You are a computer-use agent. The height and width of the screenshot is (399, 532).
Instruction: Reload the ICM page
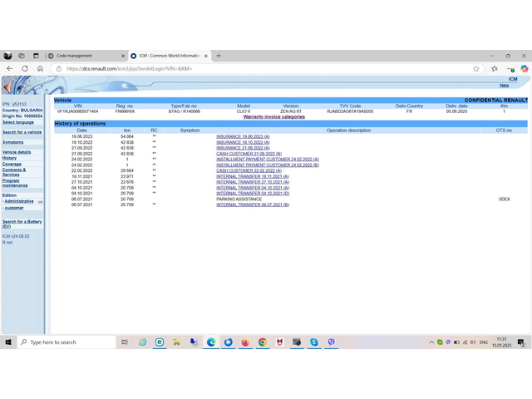pyautogui.click(x=25, y=69)
